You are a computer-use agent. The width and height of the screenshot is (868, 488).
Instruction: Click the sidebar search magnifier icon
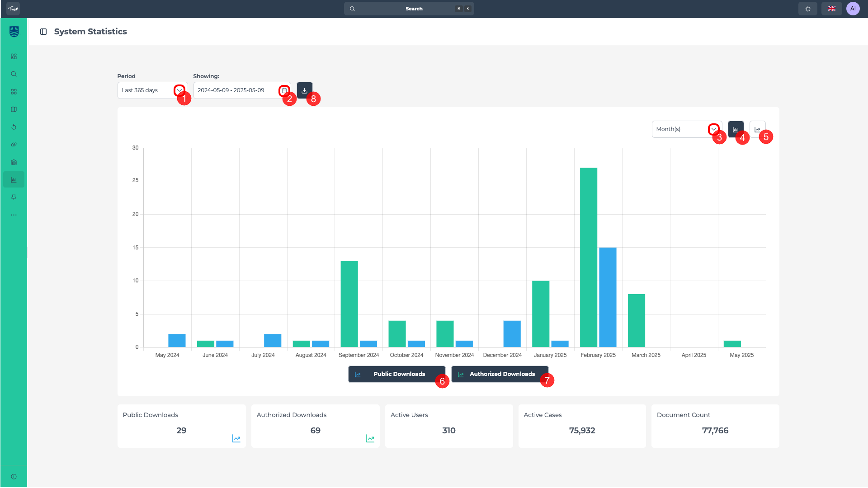pyautogui.click(x=14, y=74)
